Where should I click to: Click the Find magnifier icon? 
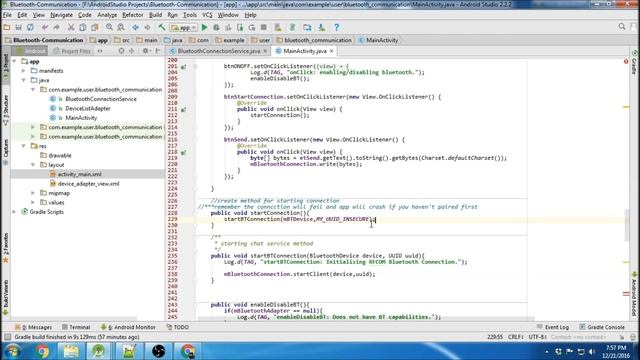pyautogui.click(x=109, y=27)
